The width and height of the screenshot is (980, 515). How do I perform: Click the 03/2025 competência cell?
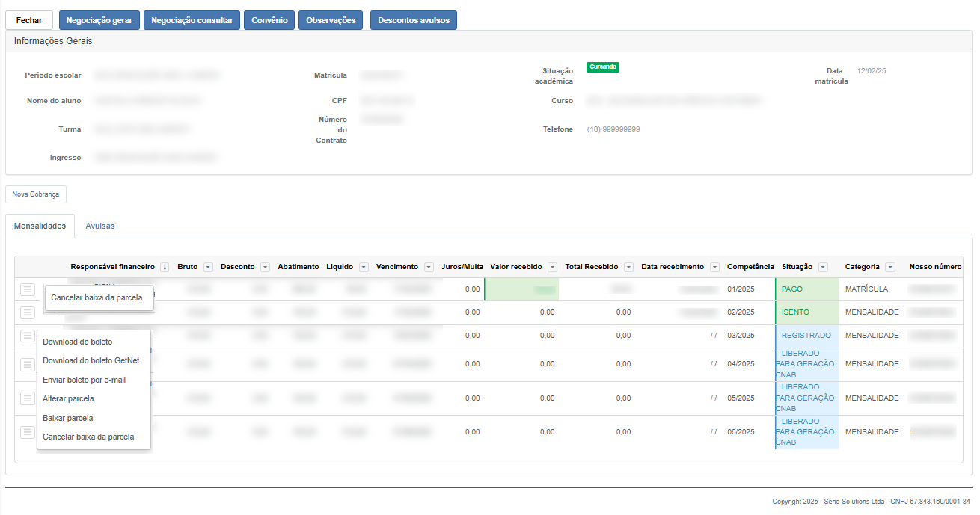click(x=741, y=336)
